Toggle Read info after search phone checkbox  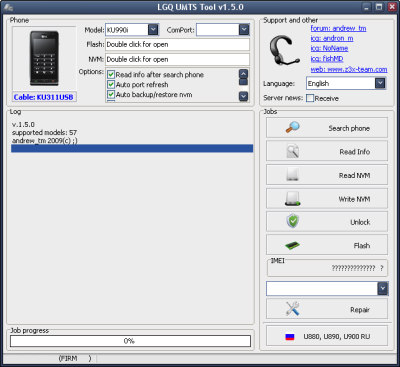coord(111,75)
